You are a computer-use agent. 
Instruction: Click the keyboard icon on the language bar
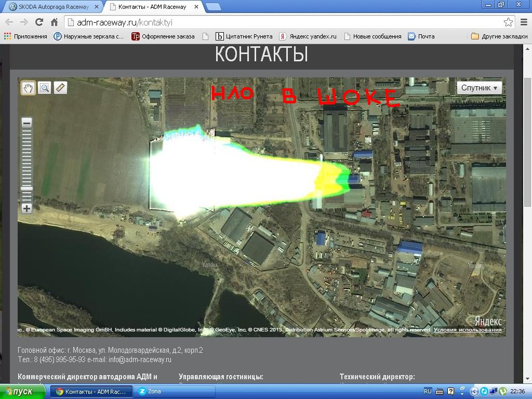tap(440, 392)
